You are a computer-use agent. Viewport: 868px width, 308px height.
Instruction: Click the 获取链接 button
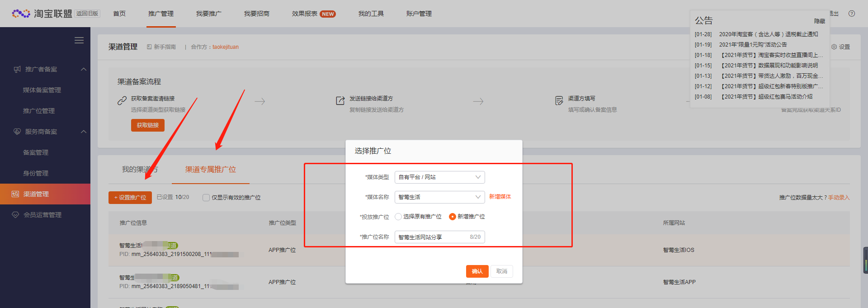pyautogui.click(x=148, y=125)
